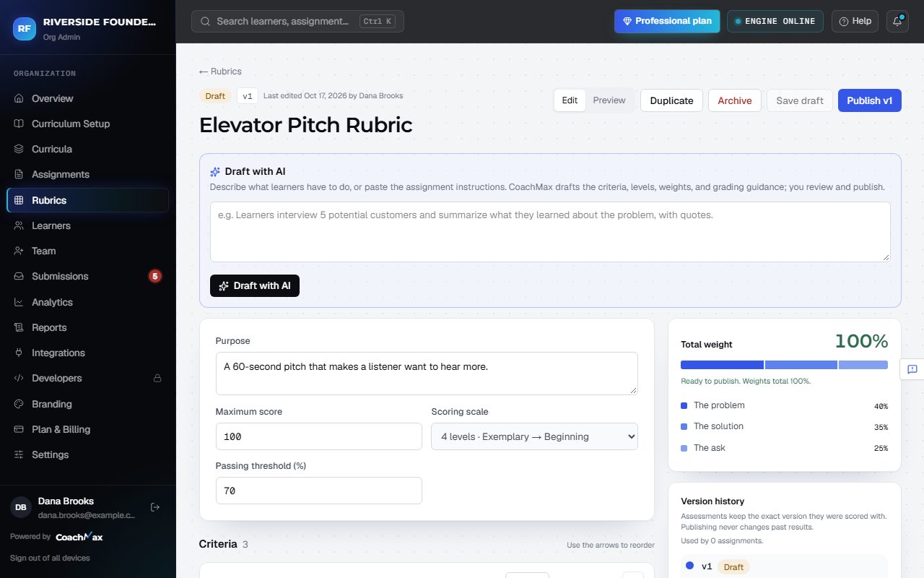Click the Learners people icon
Viewport: 924px width, 578px height.
click(x=19, y=225)
